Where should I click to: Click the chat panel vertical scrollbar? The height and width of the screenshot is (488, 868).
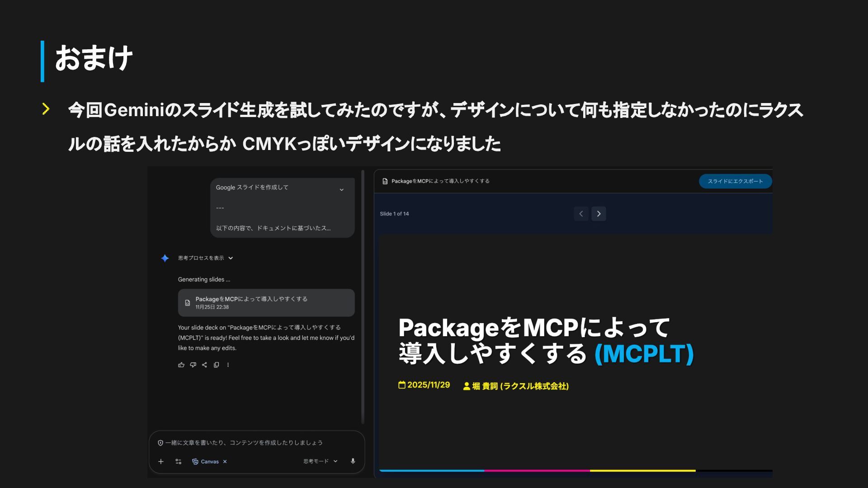click(x=363, y=296)
